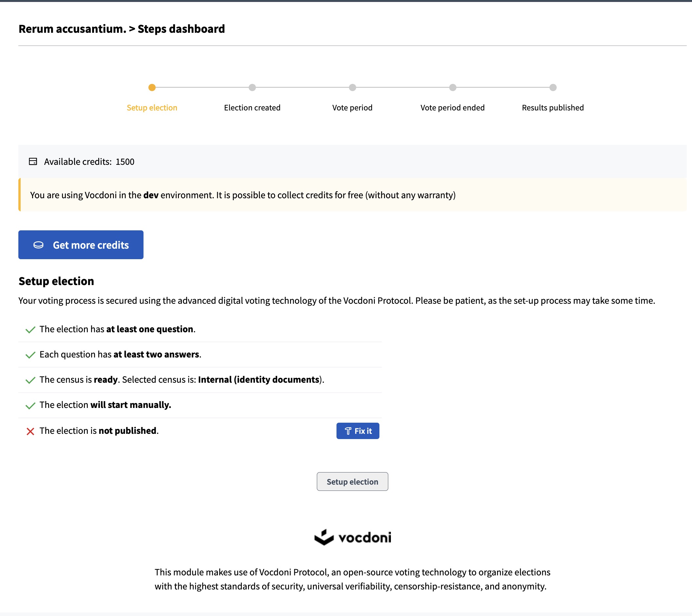
Task: Click the green check for census ready
Action: pos(30,380)
